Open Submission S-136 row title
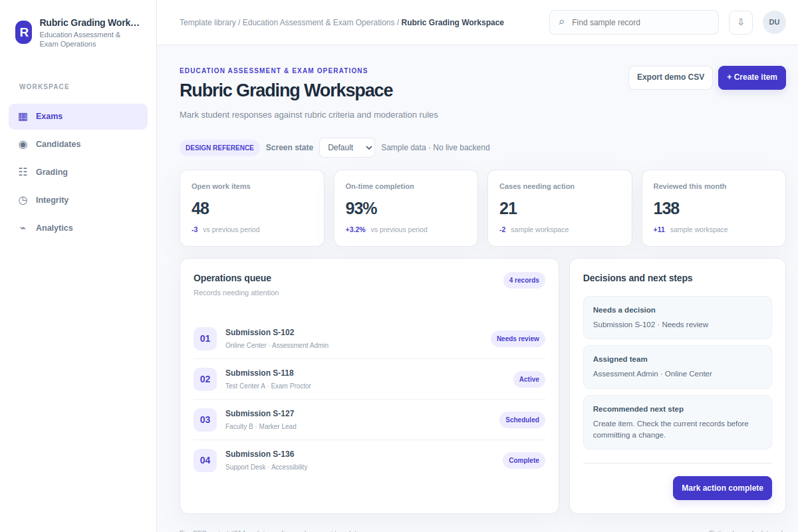 pos(260,454)
